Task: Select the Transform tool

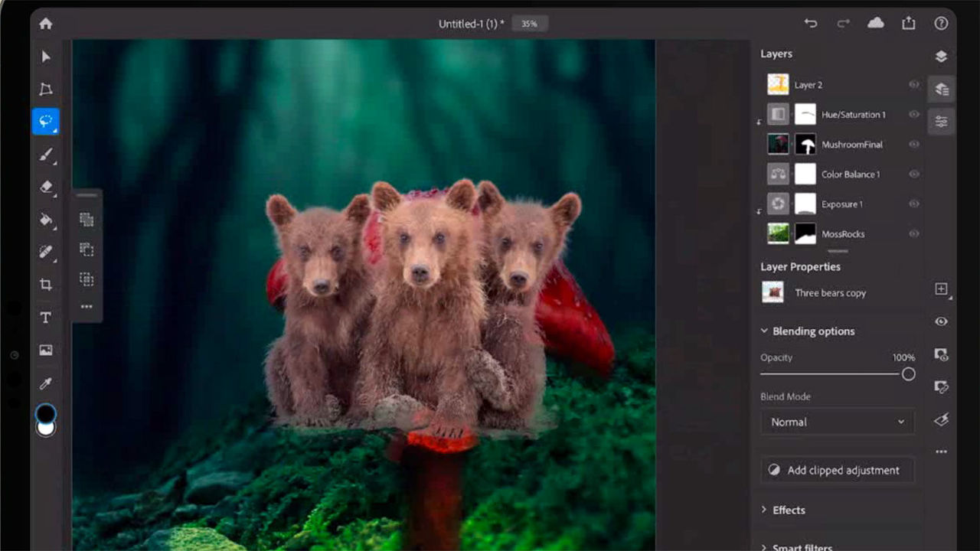Action: [46, 89]
